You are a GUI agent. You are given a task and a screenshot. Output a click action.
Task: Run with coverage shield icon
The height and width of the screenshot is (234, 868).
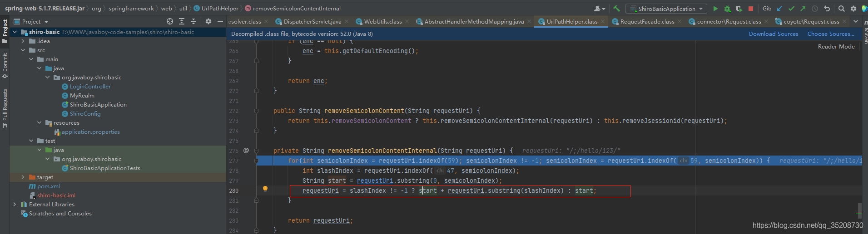coord(739,9)
